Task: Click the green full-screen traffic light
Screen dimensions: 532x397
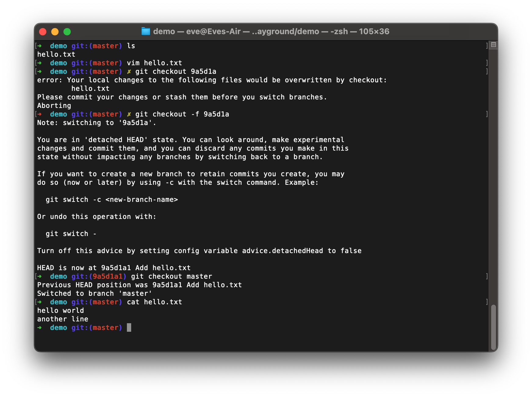Action: (x=67, y=31)
